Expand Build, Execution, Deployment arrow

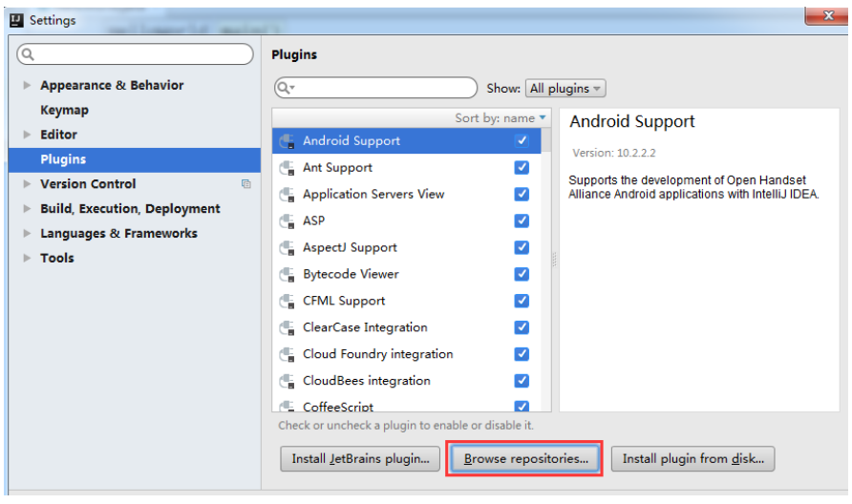point(27,208)
